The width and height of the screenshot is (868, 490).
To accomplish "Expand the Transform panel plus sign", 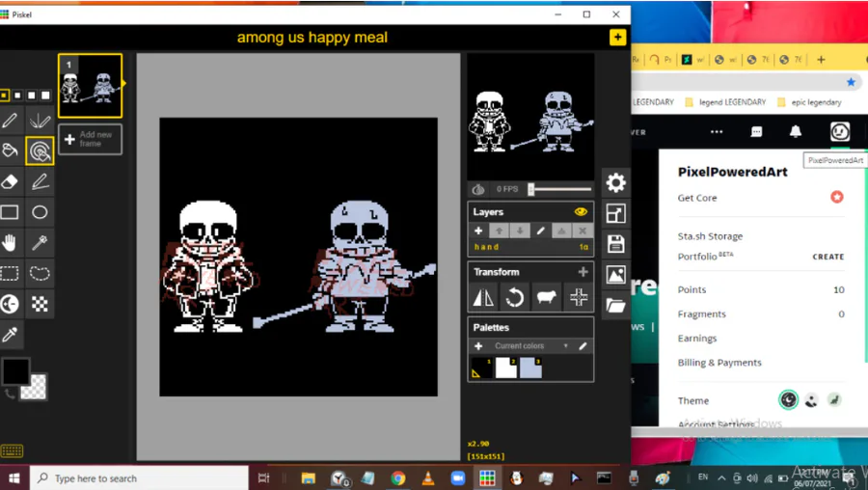I will [x=583, y=272].
